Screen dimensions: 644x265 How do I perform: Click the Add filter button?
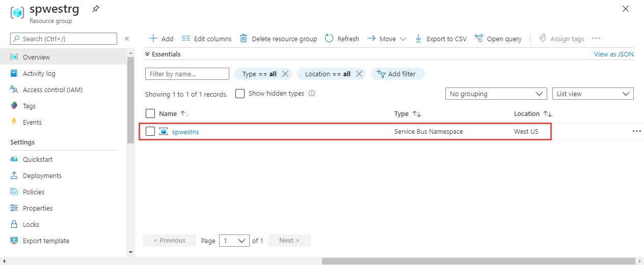tap(397, 74)
